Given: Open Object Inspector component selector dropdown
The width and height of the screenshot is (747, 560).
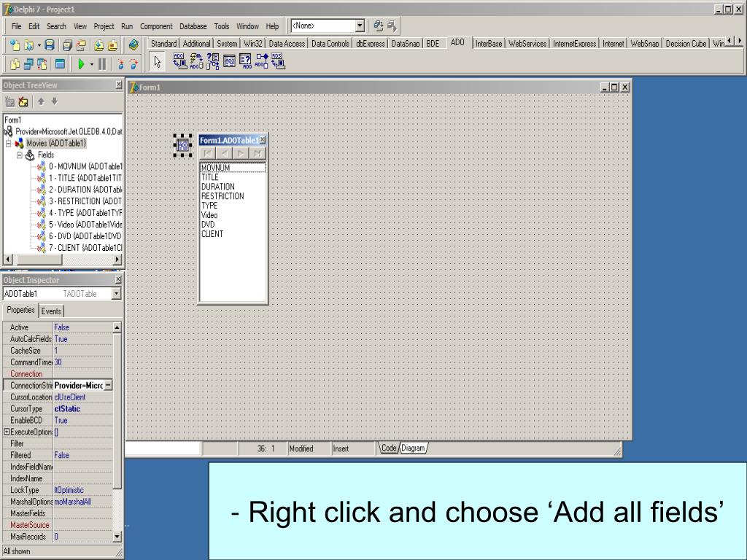Looking at the screenshot, I should pyautogui.click(x=116, y=294).
